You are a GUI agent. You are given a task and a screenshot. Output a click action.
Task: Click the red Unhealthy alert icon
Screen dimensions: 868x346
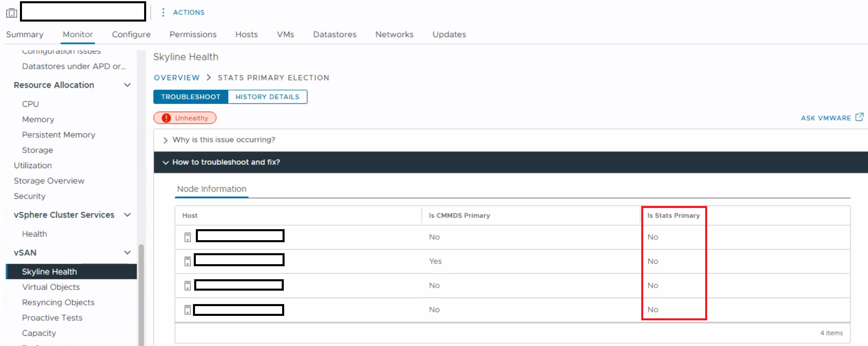tap(166, 118)
